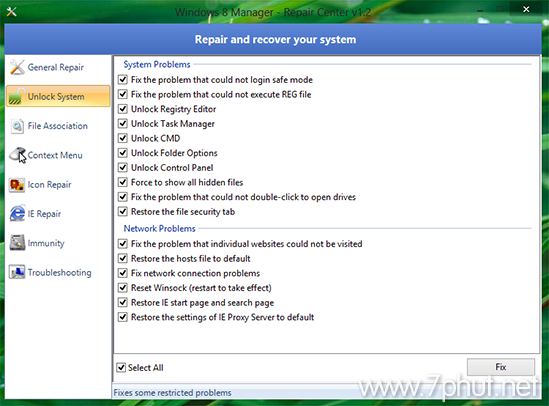This screenshot has width=549, height=406.
Task: Click the Fix button
Action: (x=501, y=367)
